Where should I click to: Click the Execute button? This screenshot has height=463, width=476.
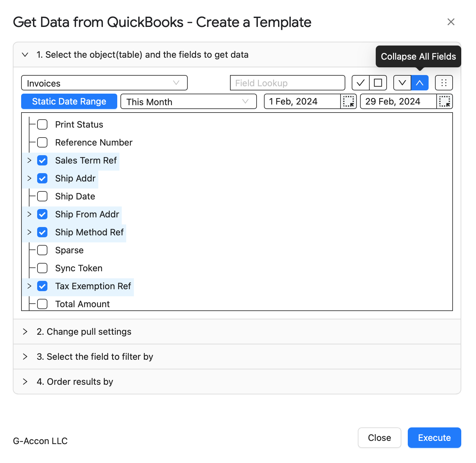(x=434, y=438)
